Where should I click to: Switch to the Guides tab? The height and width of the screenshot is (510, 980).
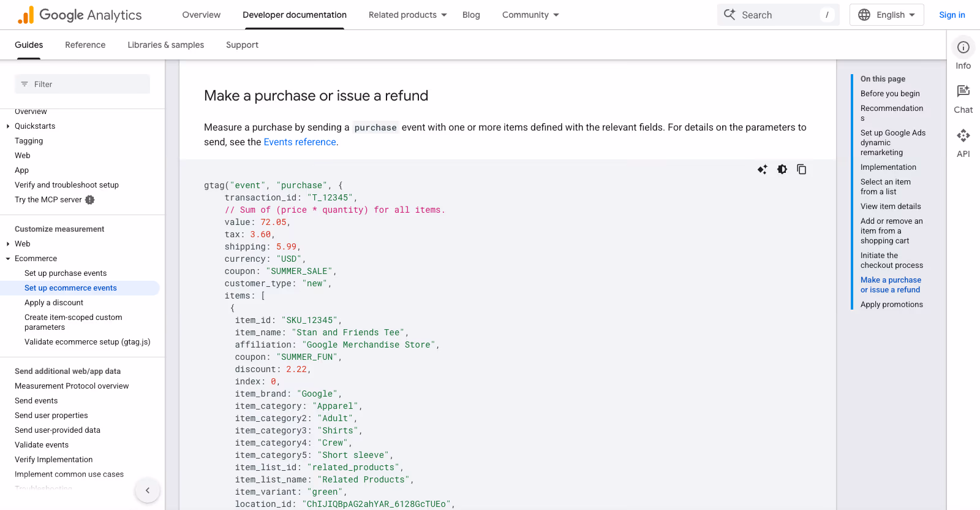tap(29, 45)
